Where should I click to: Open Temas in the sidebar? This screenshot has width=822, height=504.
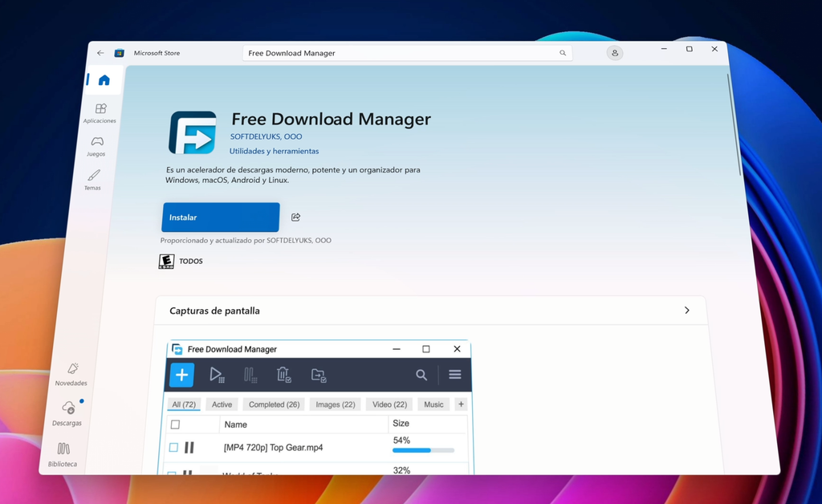tap(93, 180)
